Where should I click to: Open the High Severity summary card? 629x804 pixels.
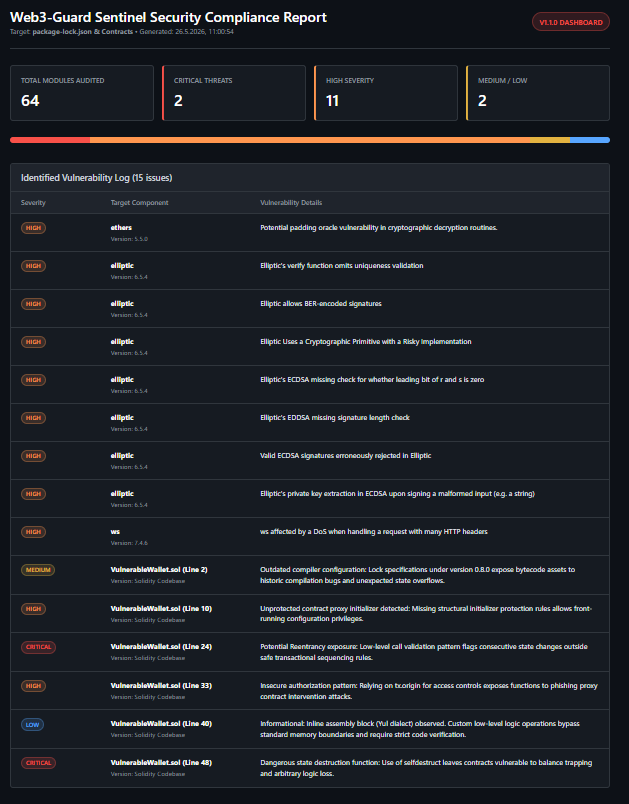pyautogui.click(x=386, y=93)
